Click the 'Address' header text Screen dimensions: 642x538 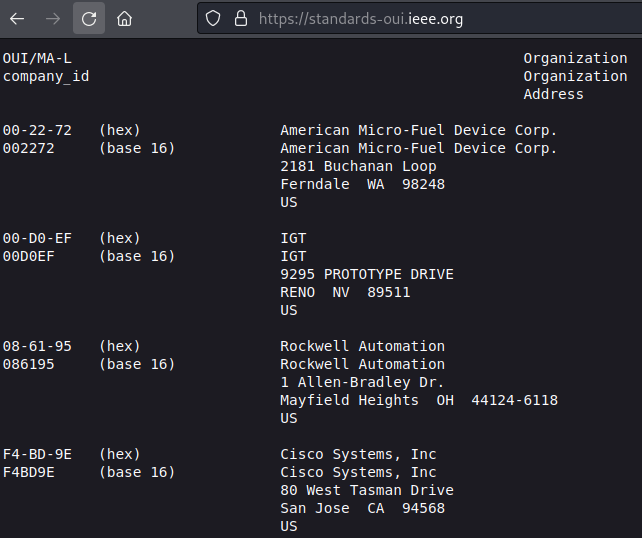(x=554, y=95)
